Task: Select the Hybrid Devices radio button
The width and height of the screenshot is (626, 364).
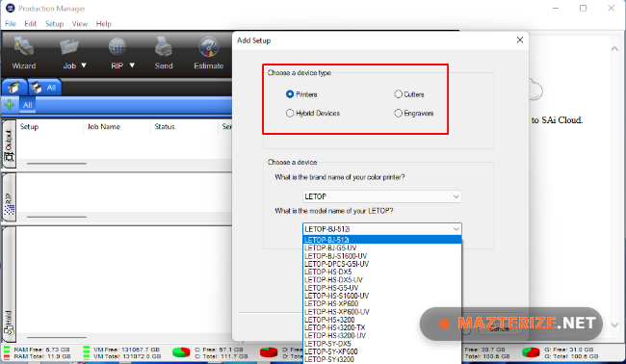Action: tap(290, 114)
